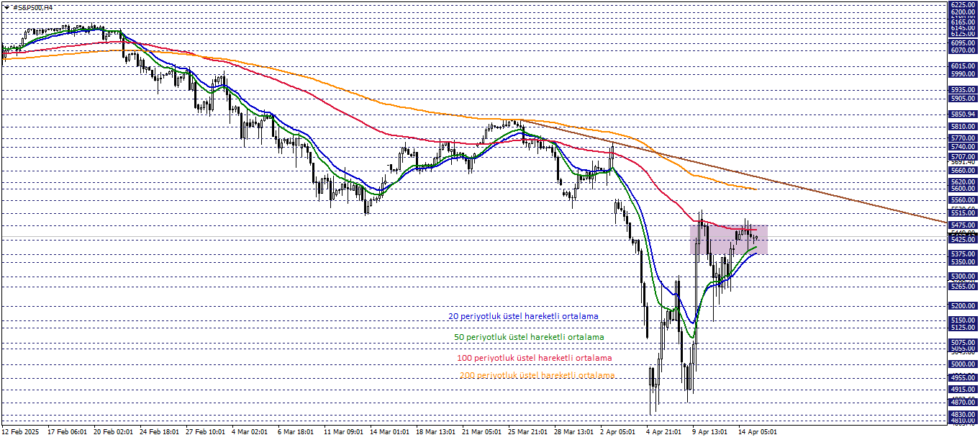980x440 pixels.
Task: Click the 5265.00 price level label
Action: [x=963, y=286]
